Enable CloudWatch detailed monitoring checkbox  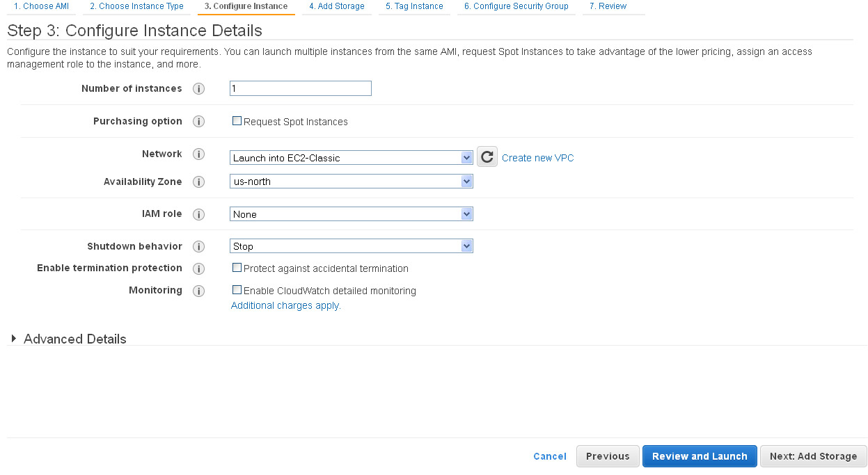(x=237, y=290)
